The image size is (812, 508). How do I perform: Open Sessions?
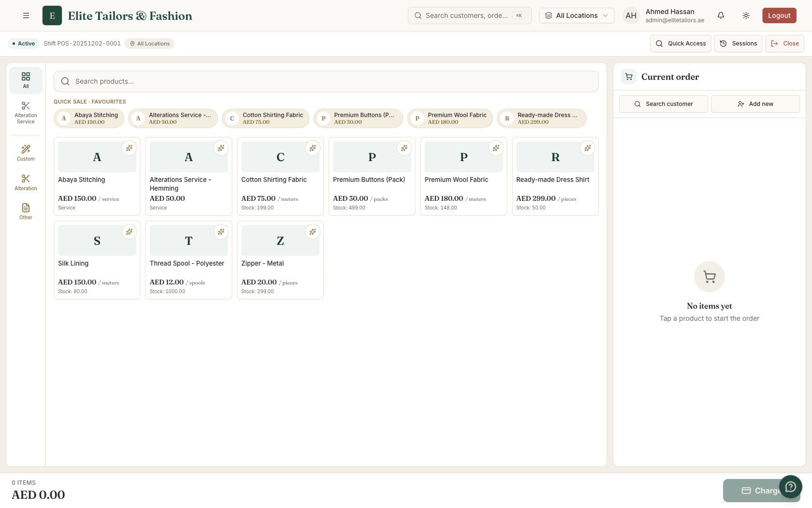[738, 44]
